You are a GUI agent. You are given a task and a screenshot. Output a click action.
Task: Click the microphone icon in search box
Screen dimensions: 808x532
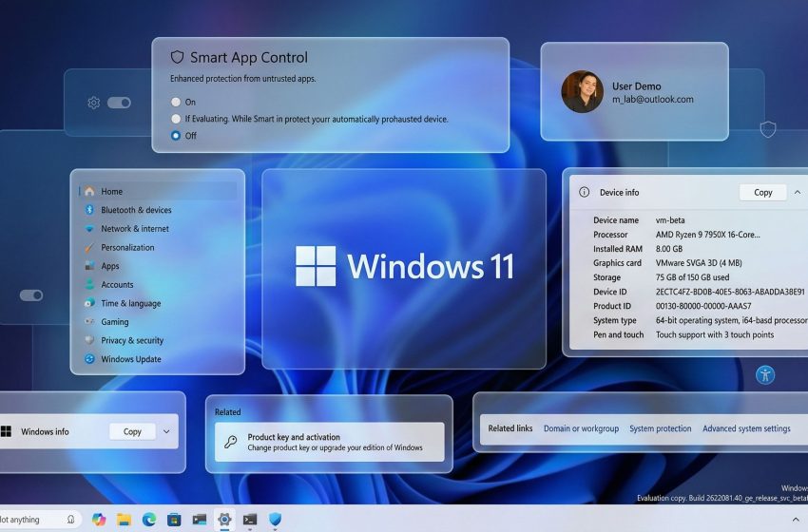pyautogui.click(x=71, y=519)
